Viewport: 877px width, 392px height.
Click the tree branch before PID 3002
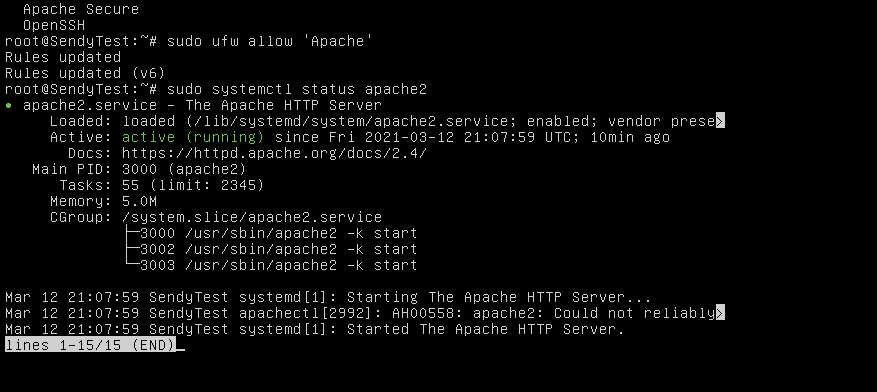tap(131, 249)
